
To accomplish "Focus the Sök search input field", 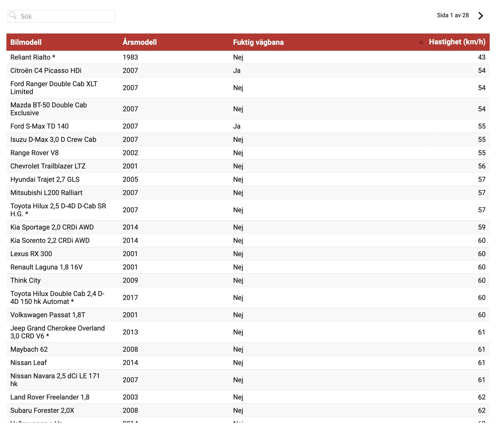I will (62, 16).
